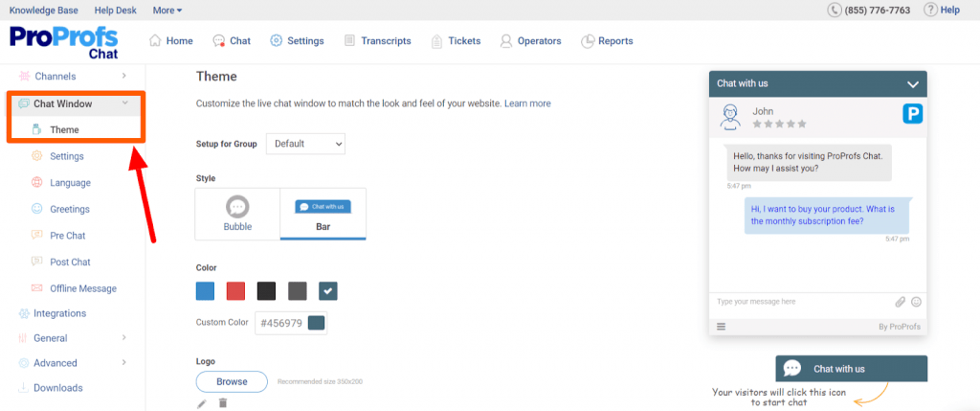
Task: Open the Setup for Group Default dropdown
Action: (x=305, y=144)
